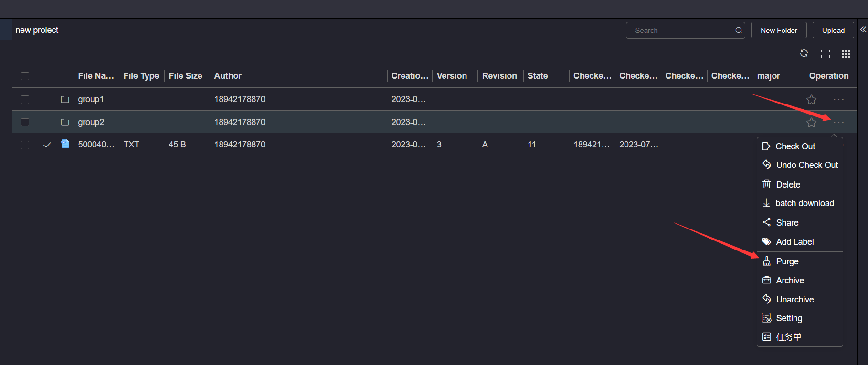Choose Unarchive menu entry
The width and height of the screenshot is (868, 365).
tap(800, 300)
